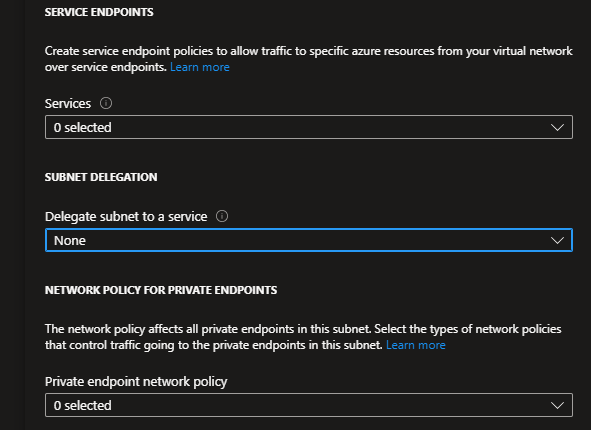Click '0 selected' value in Services box
Screen dimensions: 591x430
point(83,127)
